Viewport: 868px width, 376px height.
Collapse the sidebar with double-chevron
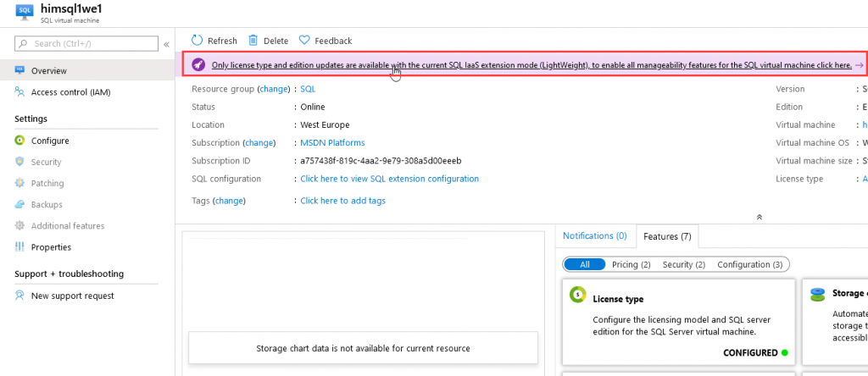[166, 44]
